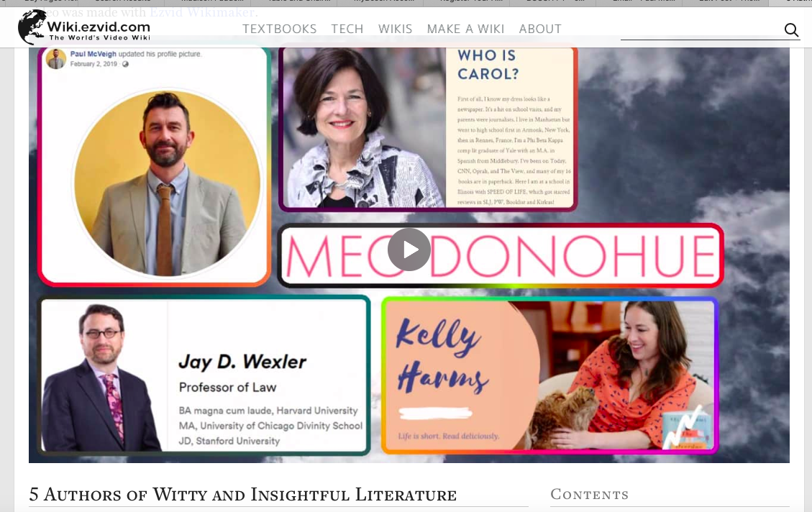The height and width of the screenshot is (512, 812).
Task: Play the video with center play button
Action: 409,250
